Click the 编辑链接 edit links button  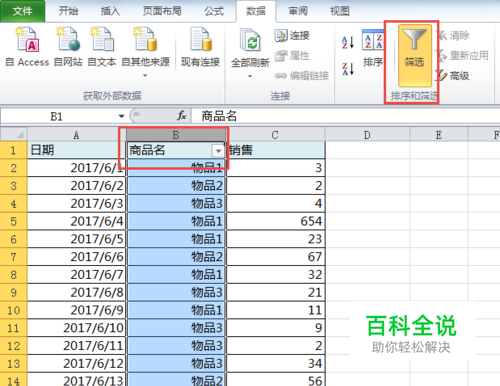click(302, 76)
